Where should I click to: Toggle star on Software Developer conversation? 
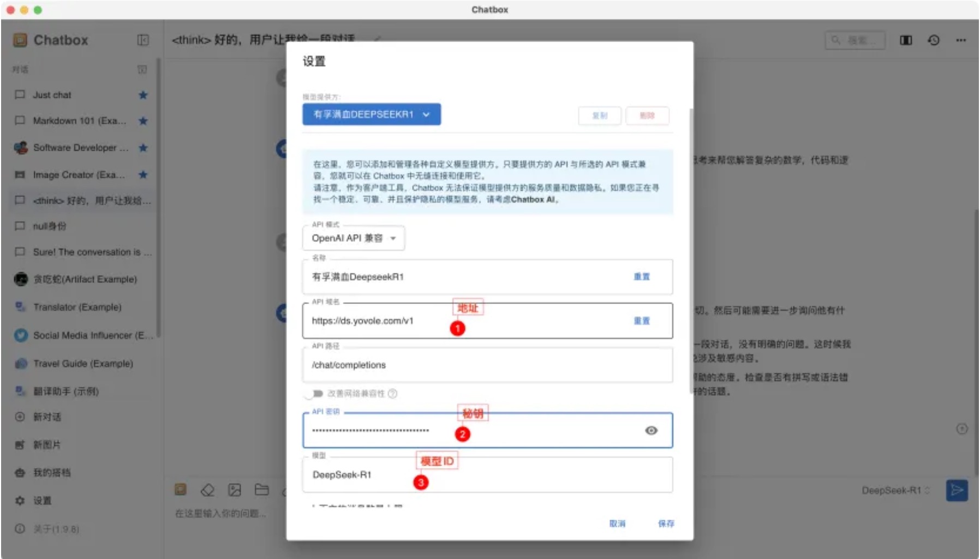pos(143,147)
